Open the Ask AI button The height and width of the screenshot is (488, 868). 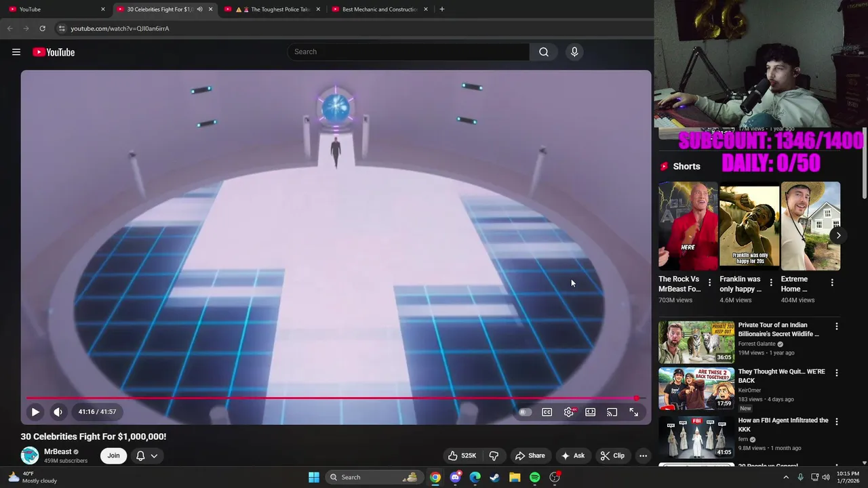point(572,455)
